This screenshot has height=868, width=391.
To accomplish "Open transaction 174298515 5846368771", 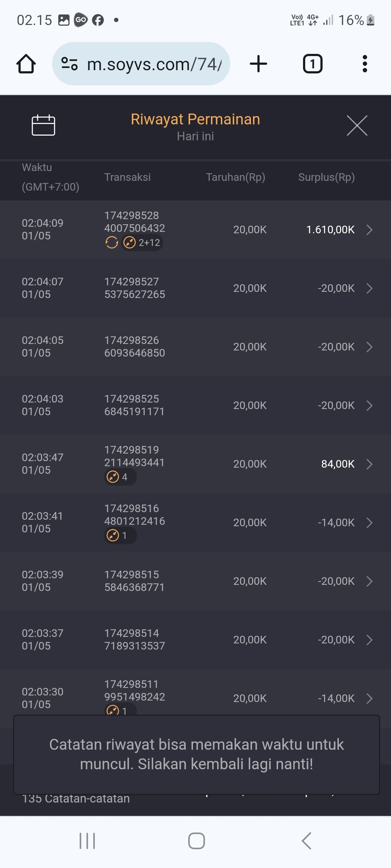I will click(135, 581).
